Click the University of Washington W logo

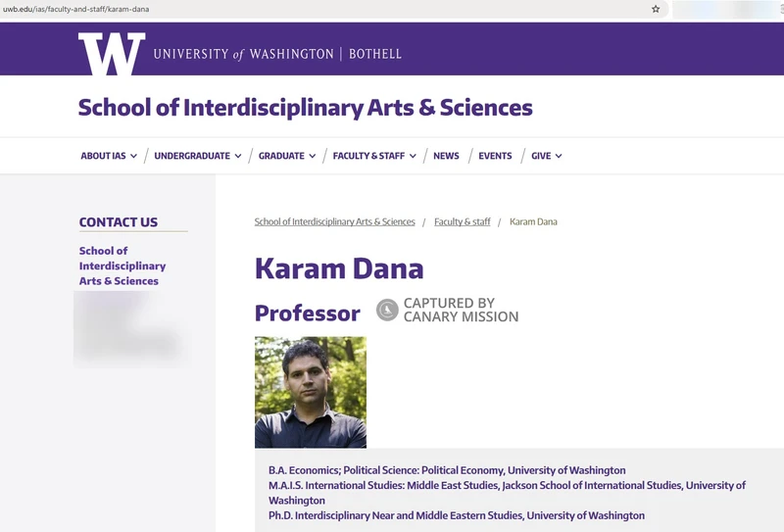point(112,54)
